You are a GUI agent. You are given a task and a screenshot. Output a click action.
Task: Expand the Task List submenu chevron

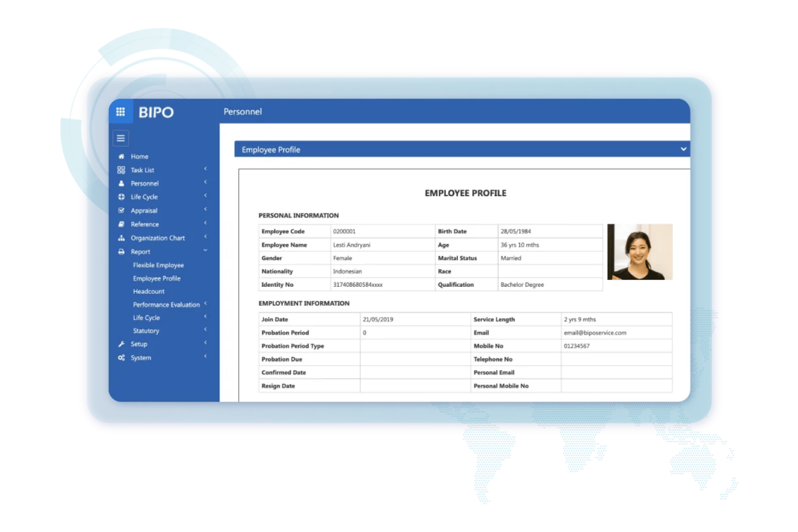[x=205, y=169]
